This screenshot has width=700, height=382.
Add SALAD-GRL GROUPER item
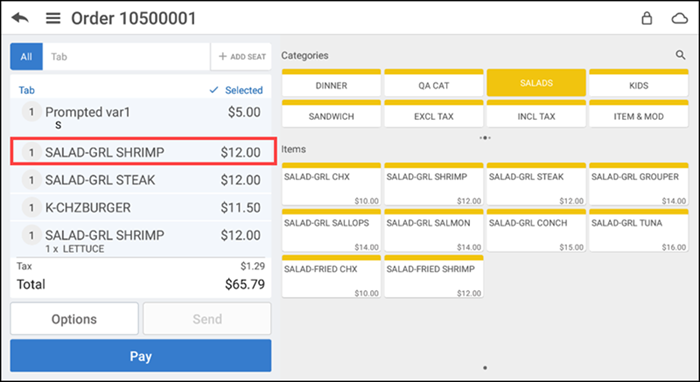[638, 184]
